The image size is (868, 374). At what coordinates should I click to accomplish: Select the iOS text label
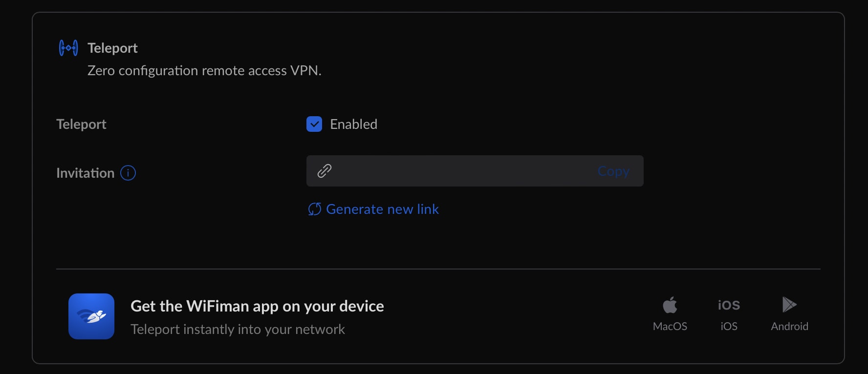click(x=729, y=326)
